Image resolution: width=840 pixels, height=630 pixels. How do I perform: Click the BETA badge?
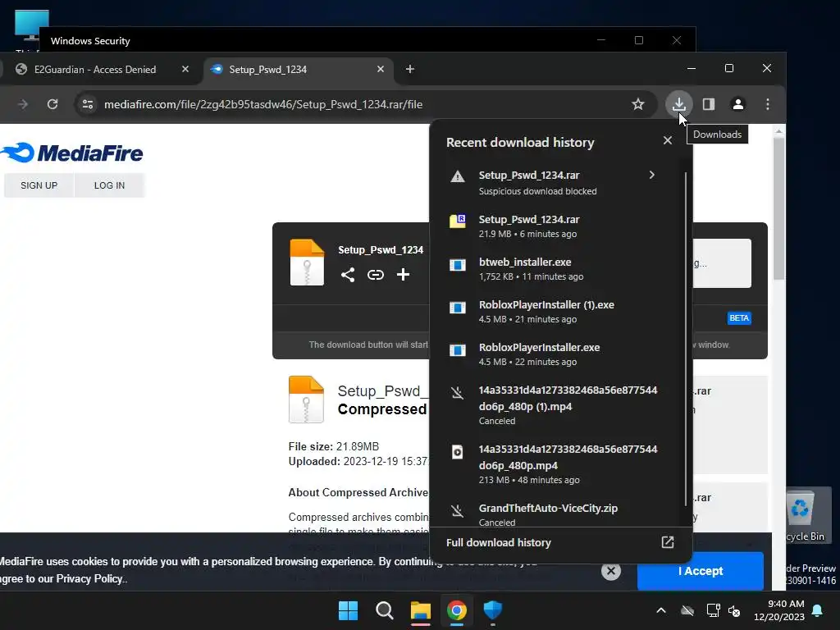click(x=739, y=318)
